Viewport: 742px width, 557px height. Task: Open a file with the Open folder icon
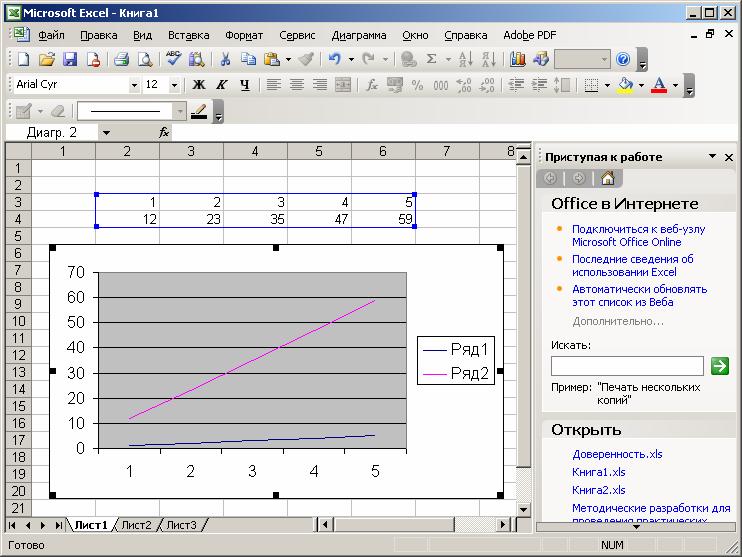click(x=46, y=59)
